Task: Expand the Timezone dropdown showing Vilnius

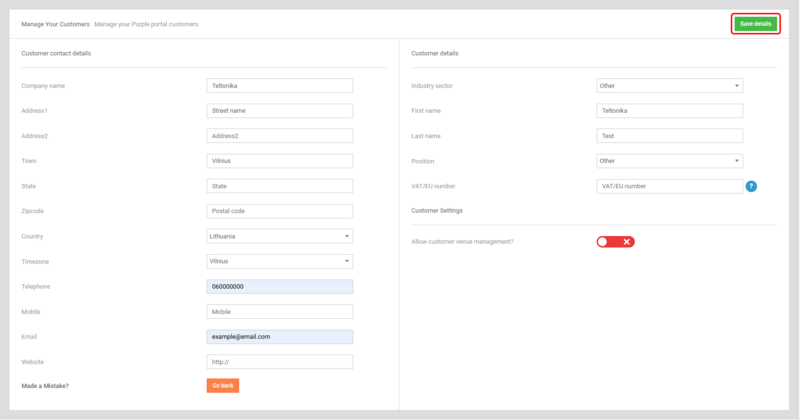Action: tap(279, 261)
